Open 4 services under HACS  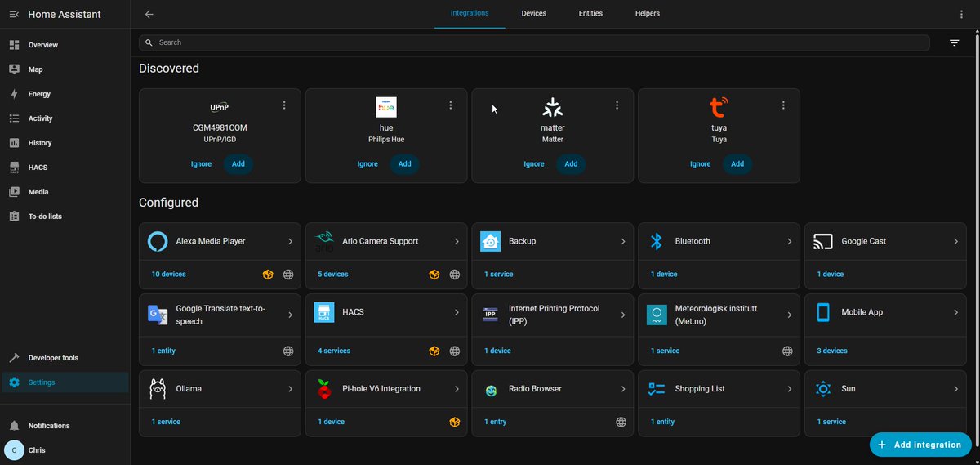pos(334,351)
